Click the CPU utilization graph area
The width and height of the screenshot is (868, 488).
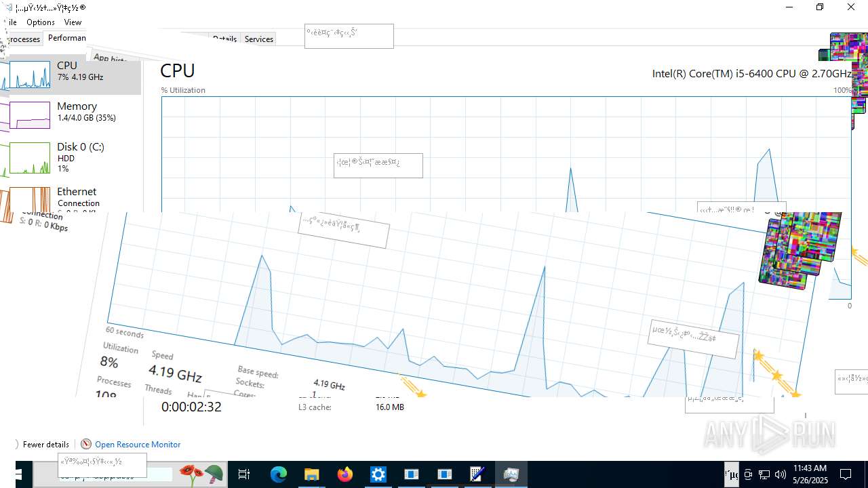506,155
